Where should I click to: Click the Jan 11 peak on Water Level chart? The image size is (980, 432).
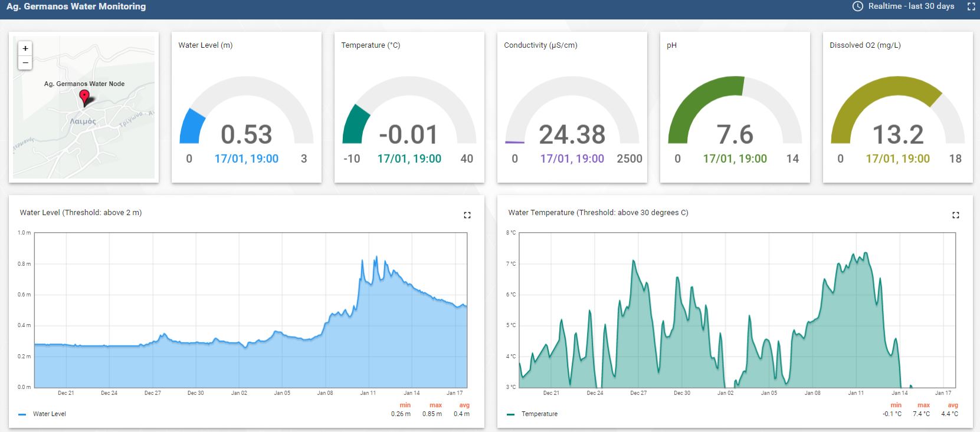(376, 257)
